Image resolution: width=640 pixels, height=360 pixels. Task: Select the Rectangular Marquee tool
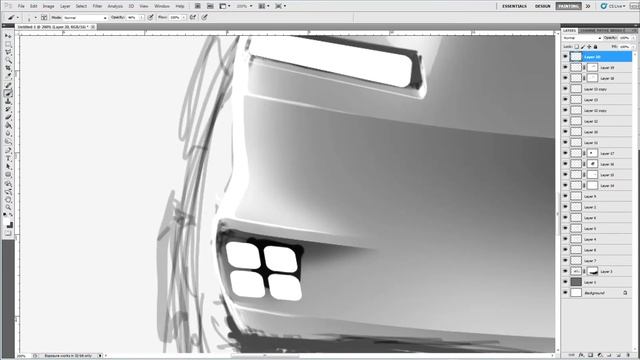pyautogui.click(x=8, y=44)
